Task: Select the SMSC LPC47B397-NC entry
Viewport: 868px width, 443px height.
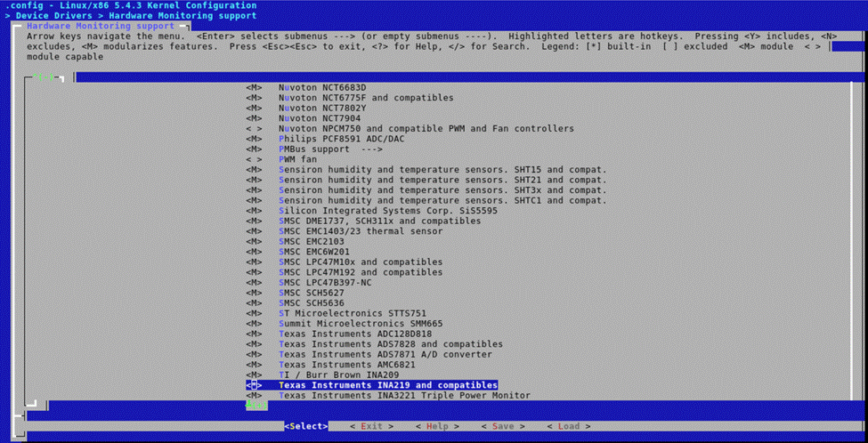Action: (325, 282)
